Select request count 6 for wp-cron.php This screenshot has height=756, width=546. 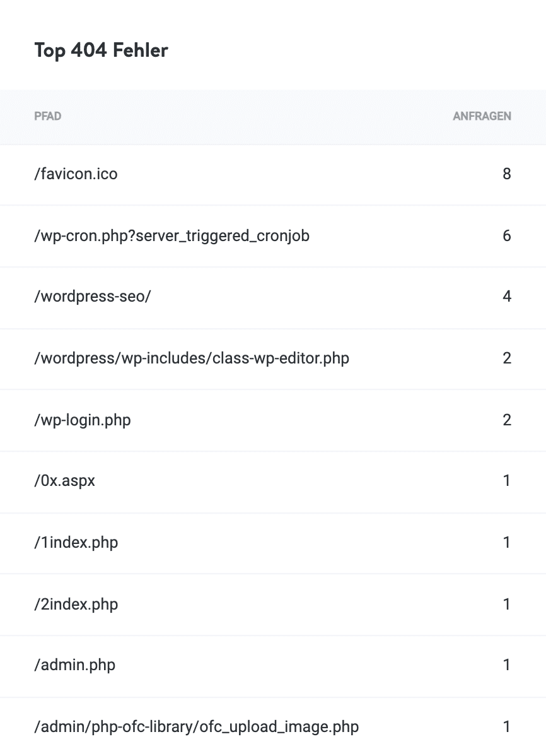pyautogui.click(x=506, y=235)
